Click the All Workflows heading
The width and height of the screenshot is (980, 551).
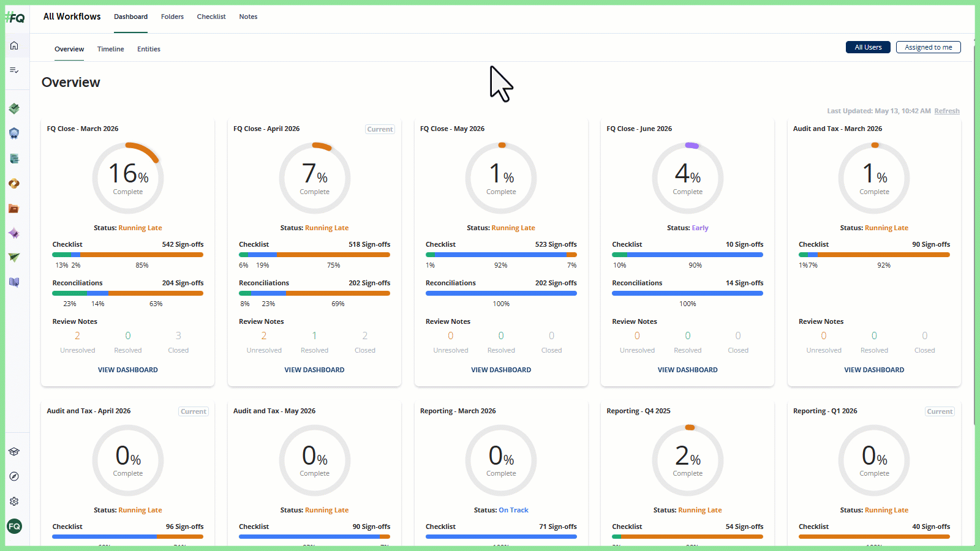72,17
